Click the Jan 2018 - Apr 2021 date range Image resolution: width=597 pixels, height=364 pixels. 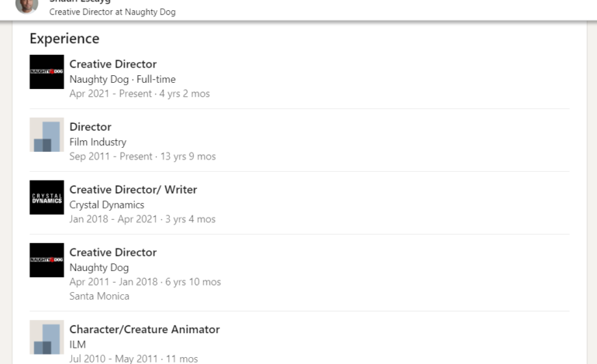click(114, 219)
